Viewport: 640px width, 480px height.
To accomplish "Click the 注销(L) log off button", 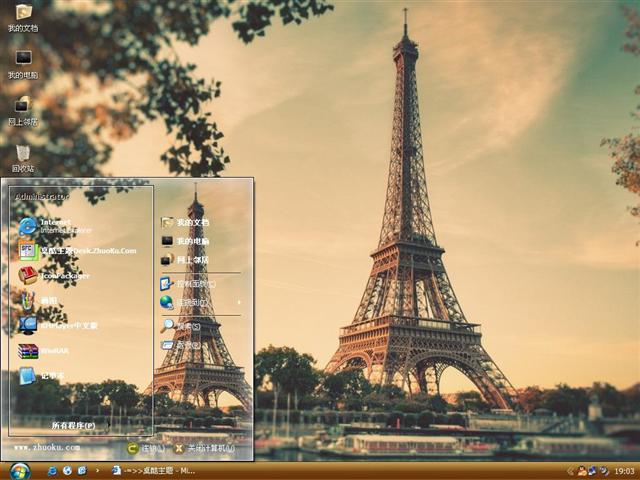I will pos(146,448).
